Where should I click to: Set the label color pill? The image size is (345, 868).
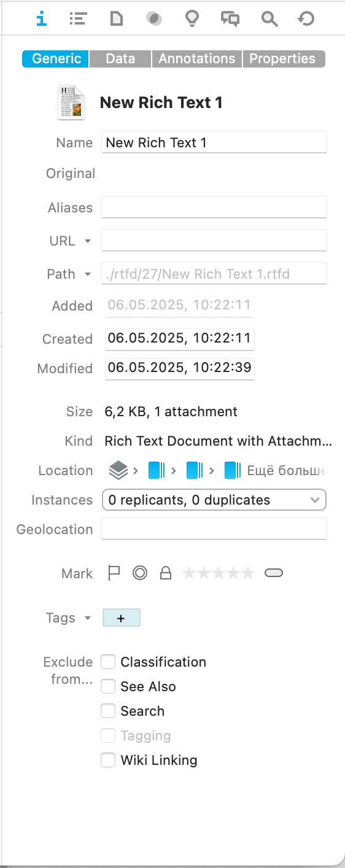[274, 573]
